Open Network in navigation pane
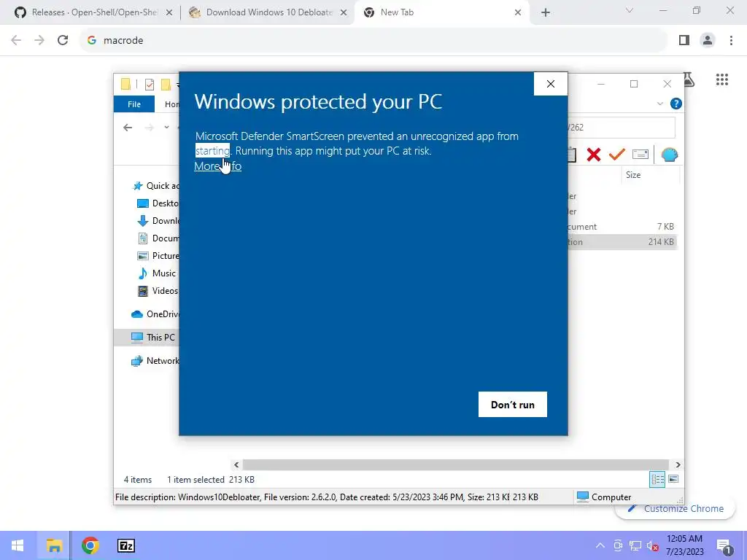Image resolution: width=747 pixels, height=560 pixels. point(155,361)
